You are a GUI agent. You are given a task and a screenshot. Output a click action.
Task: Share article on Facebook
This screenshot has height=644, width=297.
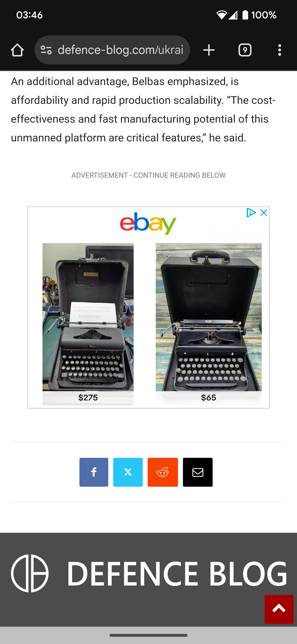(x=94, y=472)
